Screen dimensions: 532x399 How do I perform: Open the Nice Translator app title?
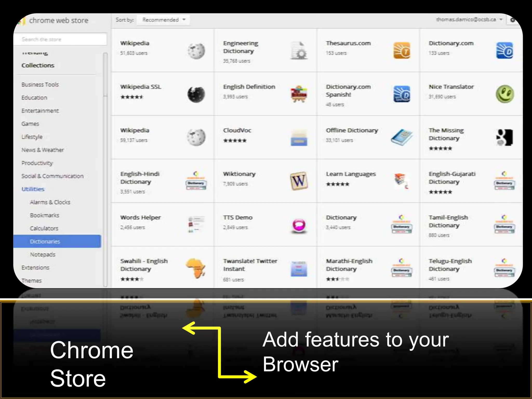(x=451, y=87)
